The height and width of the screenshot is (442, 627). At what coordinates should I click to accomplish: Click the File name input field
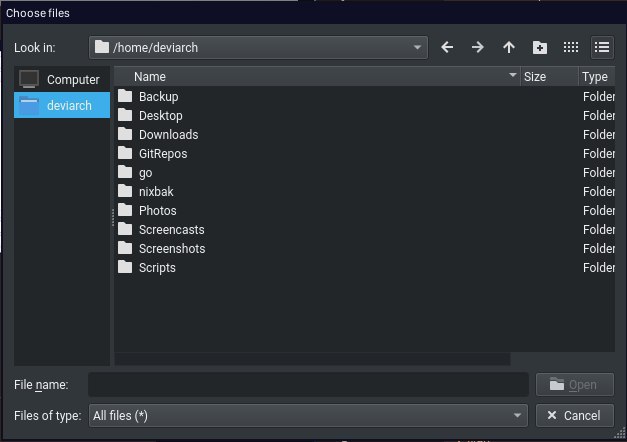coord(308,385)
